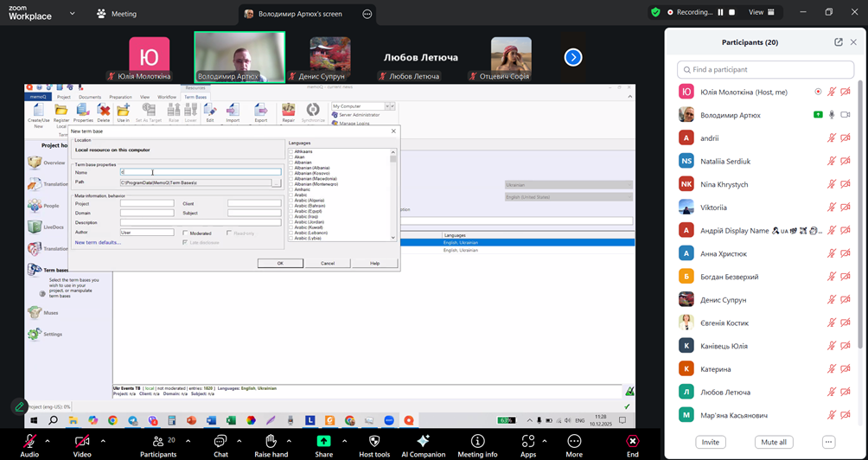
Task: Pop out the Participants panel
Action: click(838, 42)
